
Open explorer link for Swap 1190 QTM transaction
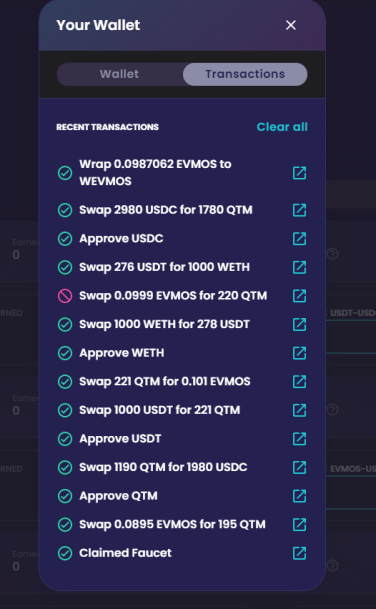(x=299, y=467)
